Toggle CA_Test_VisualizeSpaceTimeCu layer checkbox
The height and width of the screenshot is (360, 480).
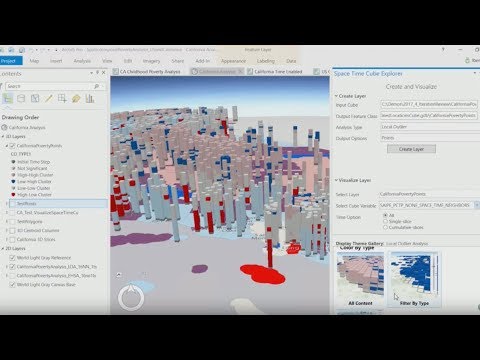tap(13, 212)
